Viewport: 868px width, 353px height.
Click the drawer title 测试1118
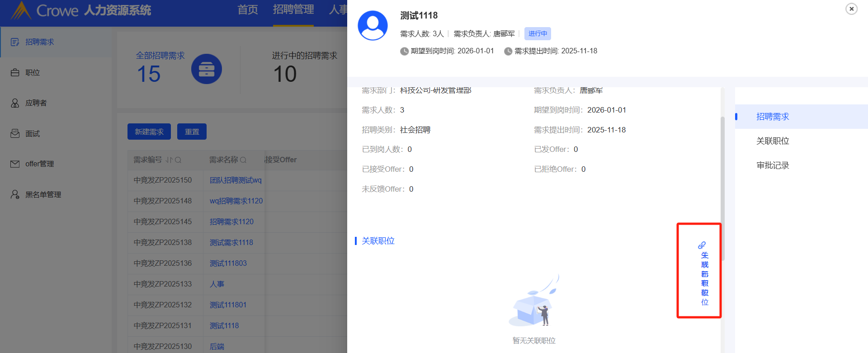(419, 16)
